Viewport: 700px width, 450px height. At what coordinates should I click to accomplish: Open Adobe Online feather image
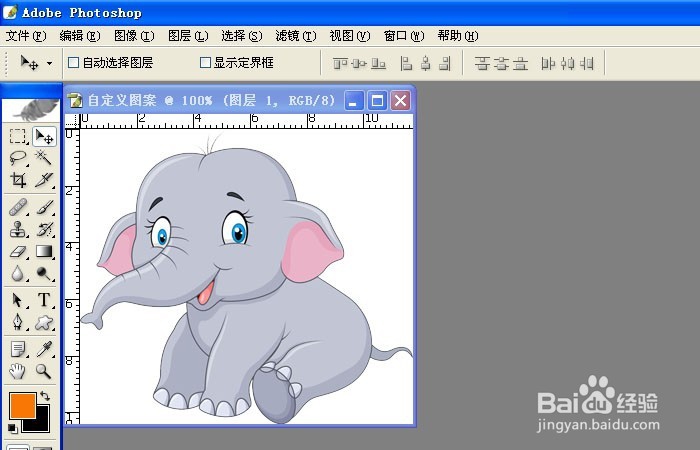[x=31, y=110]
